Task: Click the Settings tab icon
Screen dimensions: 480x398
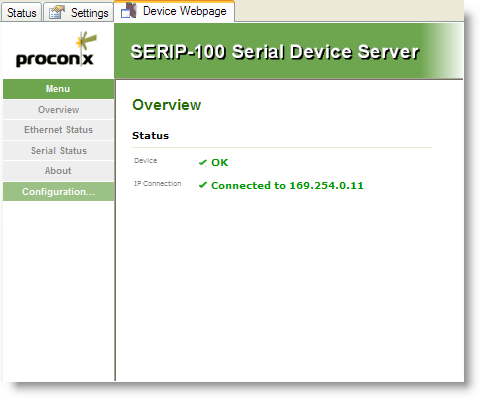Action: point(57,12)
